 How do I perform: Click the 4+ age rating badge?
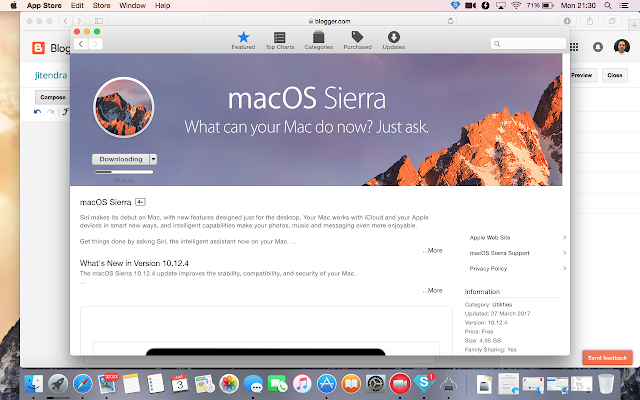pos(140,202)
